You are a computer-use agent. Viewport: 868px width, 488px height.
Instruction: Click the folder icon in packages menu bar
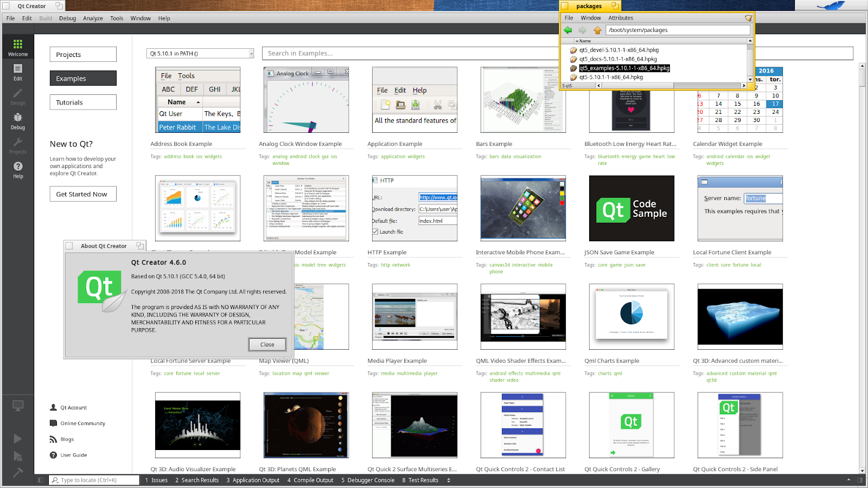(x=748, y=18)
